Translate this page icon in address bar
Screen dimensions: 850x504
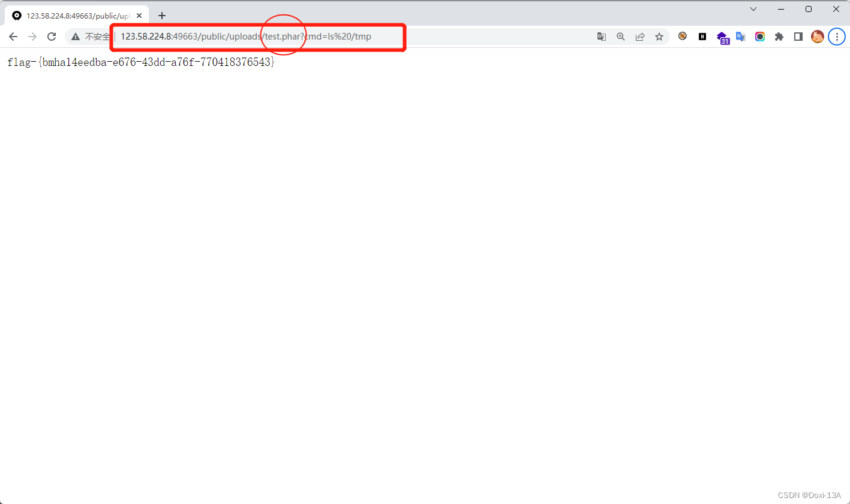click(x=602, y=37)
